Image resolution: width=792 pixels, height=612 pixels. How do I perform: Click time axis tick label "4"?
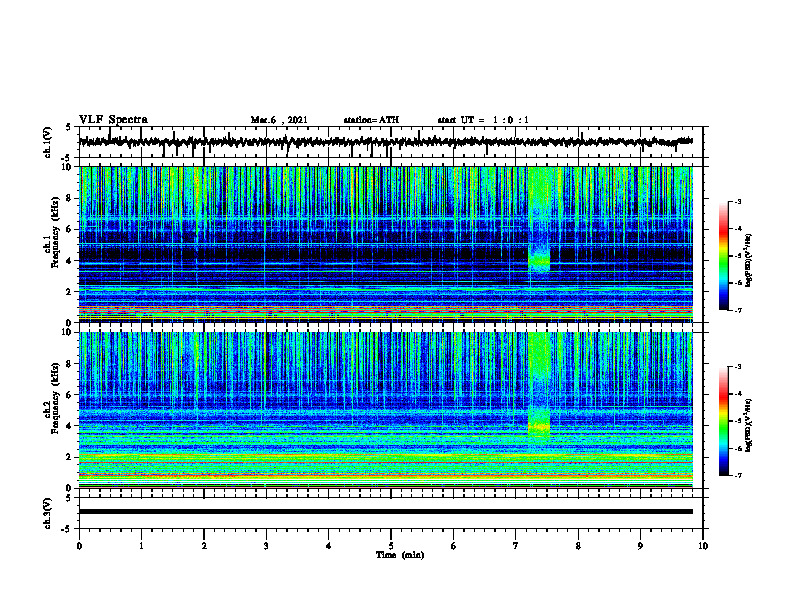pos(329,546)
